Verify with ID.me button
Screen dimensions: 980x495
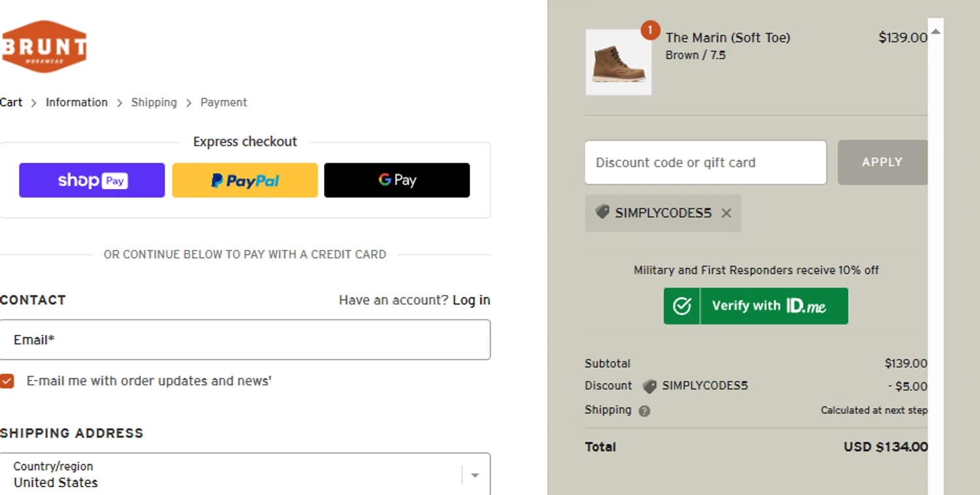tap(756, 306)
